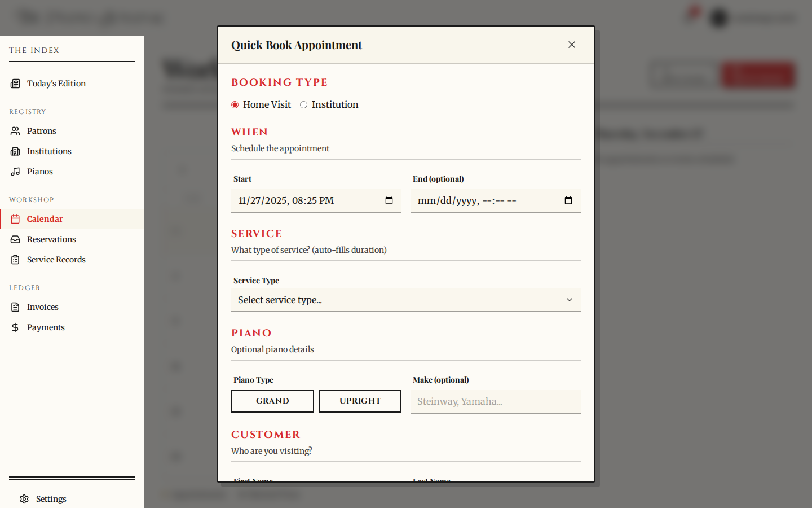Toggle the GRAND piano type

coord(272,401)
